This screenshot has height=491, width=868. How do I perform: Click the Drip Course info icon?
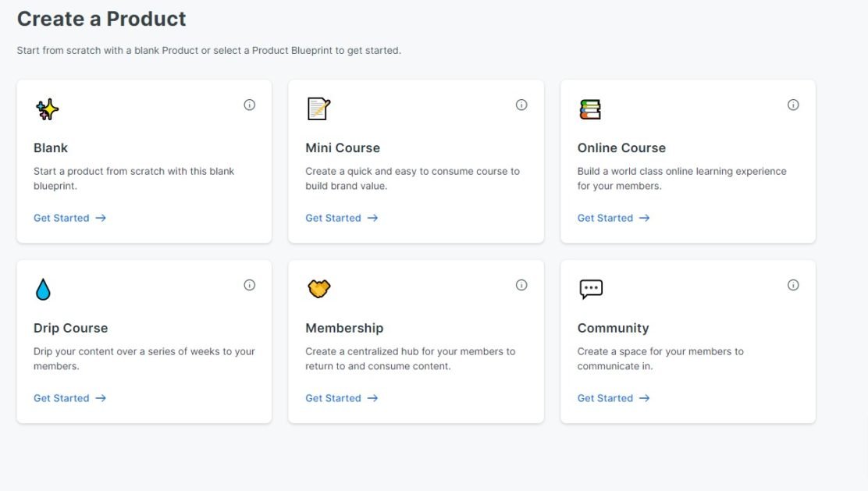point(250,285)
